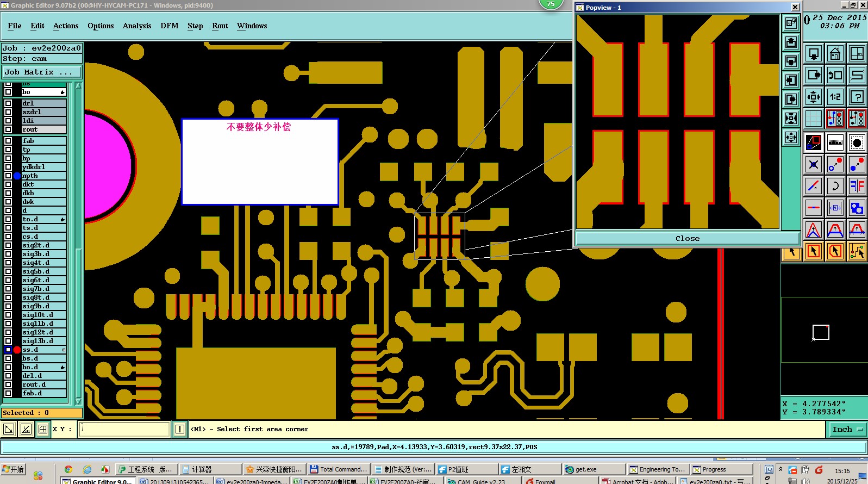Screen dimensions: 868x484
Task: Click the rotate curved arrow tool
Action: (835, 186)
